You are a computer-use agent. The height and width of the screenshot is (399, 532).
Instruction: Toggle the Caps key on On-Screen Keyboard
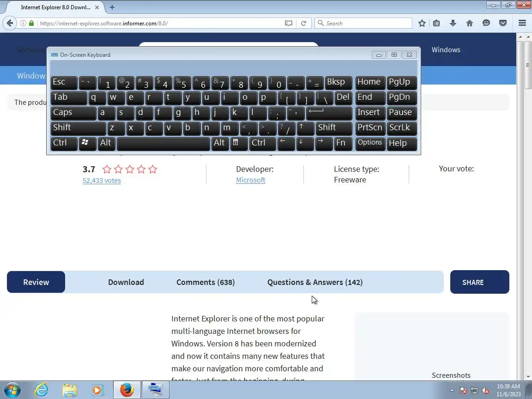[x=73, y=113]
